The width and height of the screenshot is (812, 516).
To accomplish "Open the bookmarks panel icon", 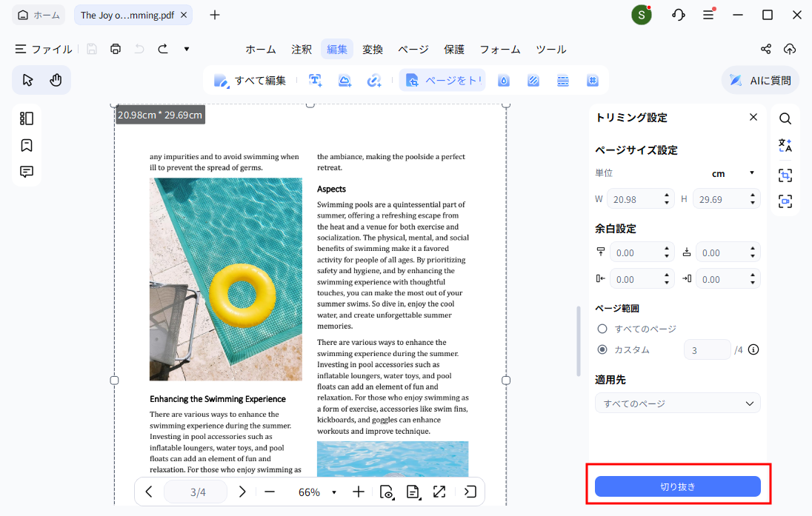I will (x=27, y=145).
